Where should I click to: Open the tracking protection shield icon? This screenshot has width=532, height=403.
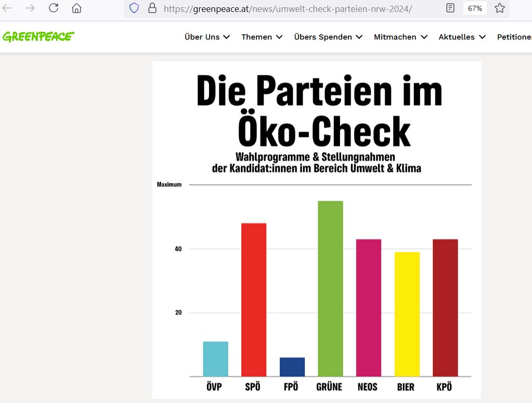click(134, 8)
